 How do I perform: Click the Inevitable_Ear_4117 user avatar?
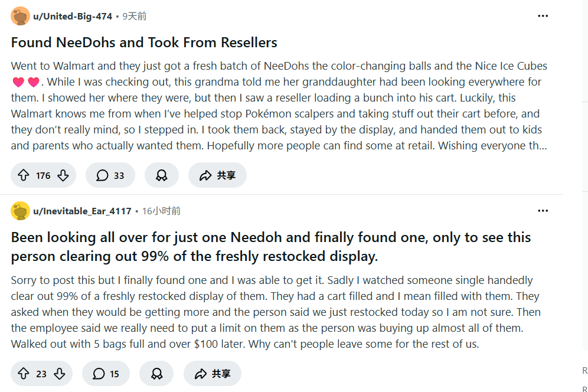20,211
